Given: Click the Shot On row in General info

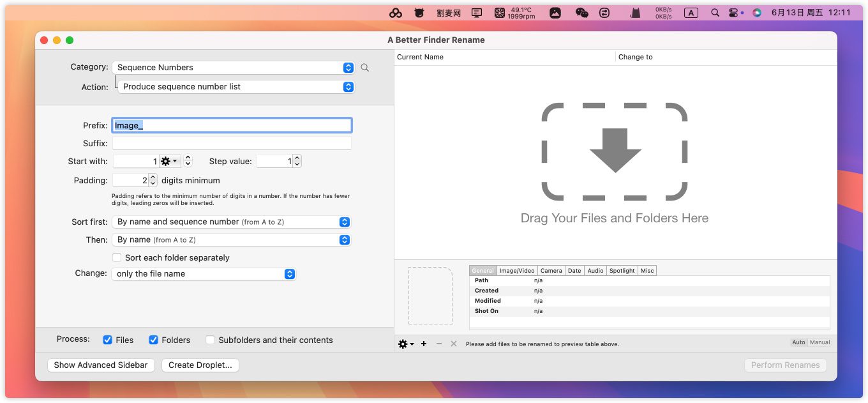Looking at the screenshot, I should (650, 311).
